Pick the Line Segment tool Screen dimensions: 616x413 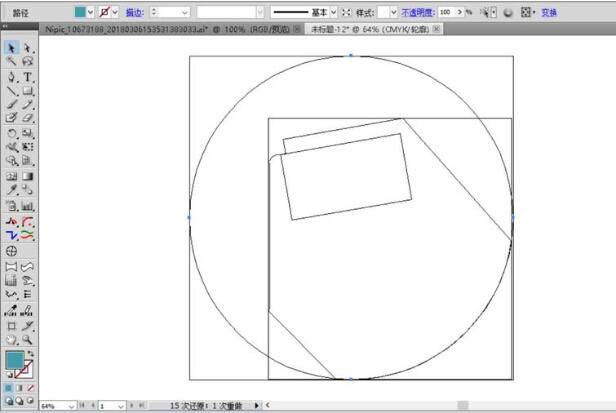point(11,91)
